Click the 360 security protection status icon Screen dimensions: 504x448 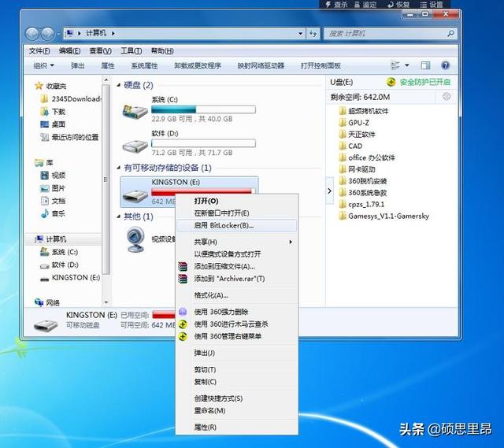391,82
